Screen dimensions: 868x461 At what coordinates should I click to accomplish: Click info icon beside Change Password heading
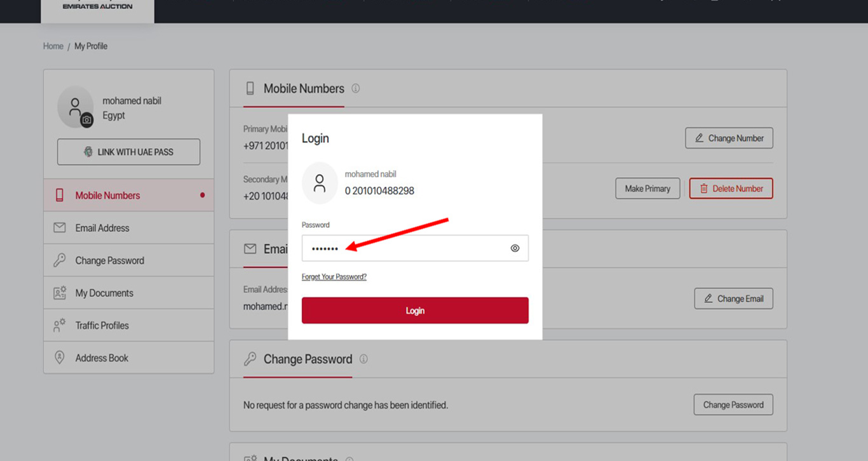[363, 359]
